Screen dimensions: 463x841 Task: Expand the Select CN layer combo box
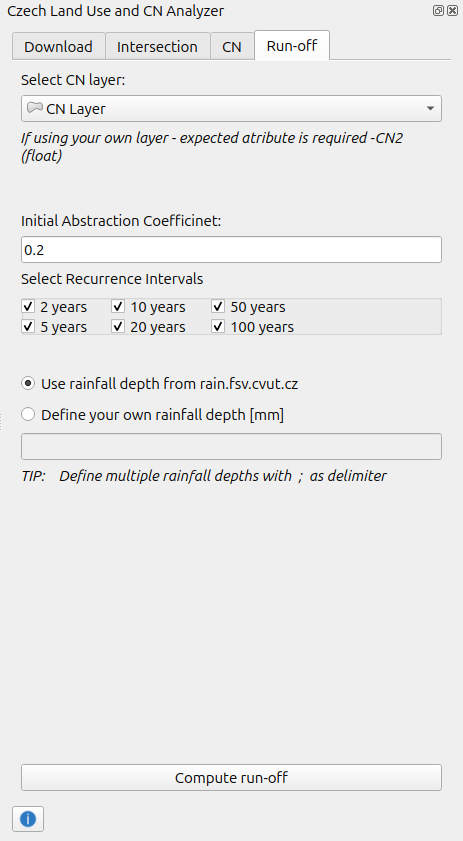[231, 108]
